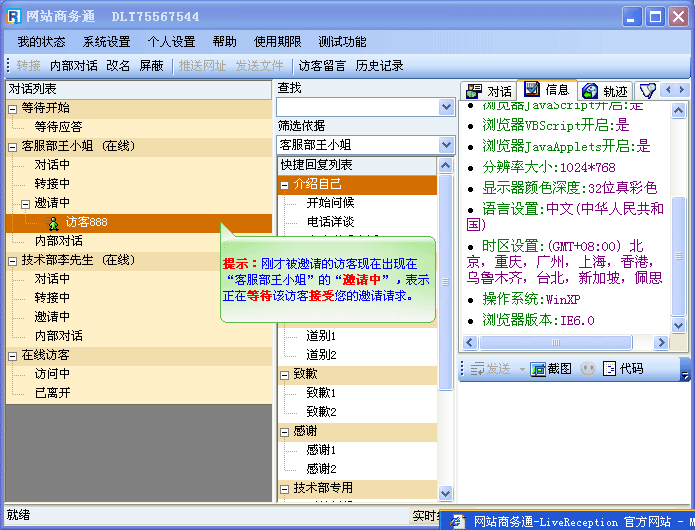This screenshot has height=530, width=695.
Task: Open the 筛选依据 dropdown showing 客服部王小姐
Action: (x=446, y=145)
